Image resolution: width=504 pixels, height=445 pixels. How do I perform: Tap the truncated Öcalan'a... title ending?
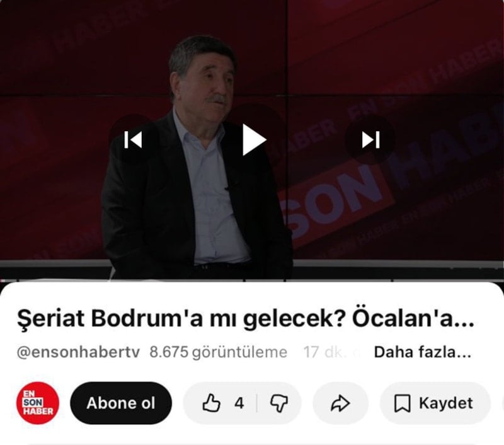413,318
